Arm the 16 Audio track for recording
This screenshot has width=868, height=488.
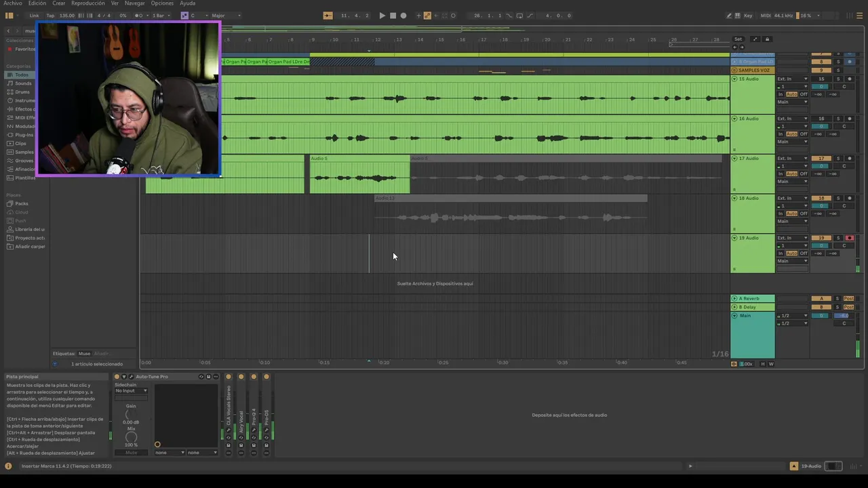click(850, 119)
